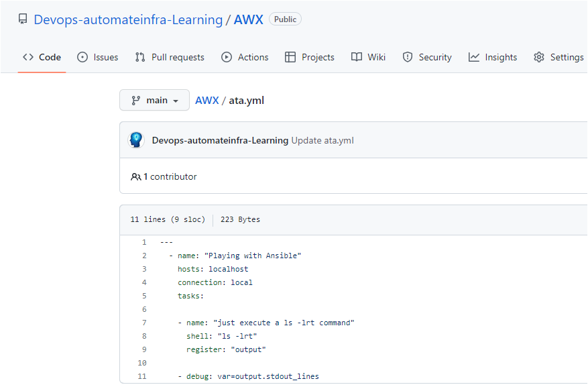Click the Projects table icon
Image resolution: width=588 pixels, height=391 pixels.
[x=290, y=57]
